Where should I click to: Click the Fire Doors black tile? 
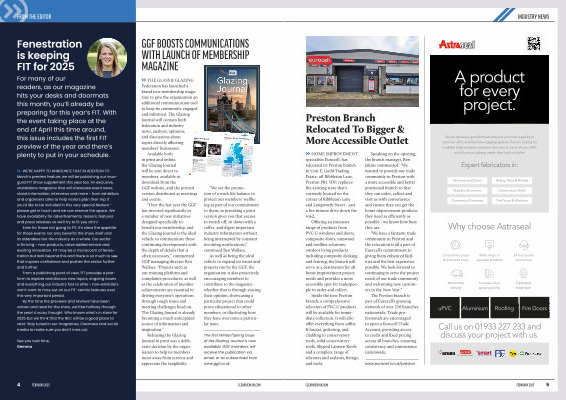tap(535, 308)
